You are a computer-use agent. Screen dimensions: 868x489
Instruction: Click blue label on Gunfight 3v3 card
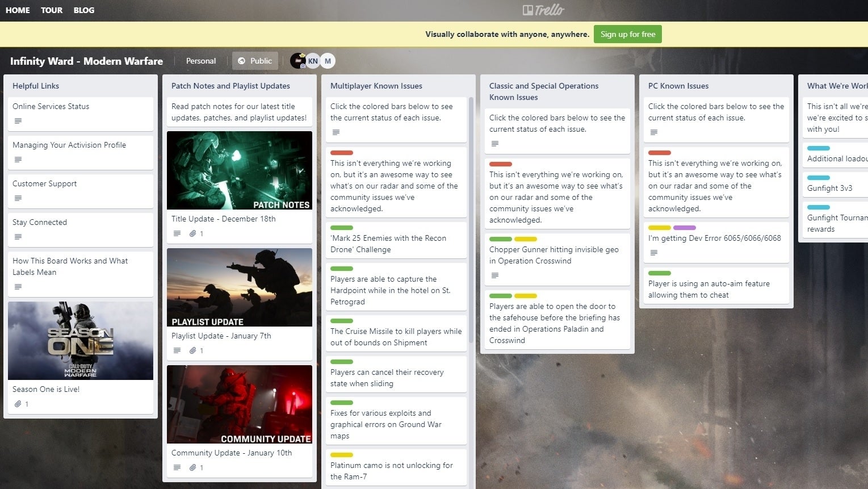coord(819,178)
